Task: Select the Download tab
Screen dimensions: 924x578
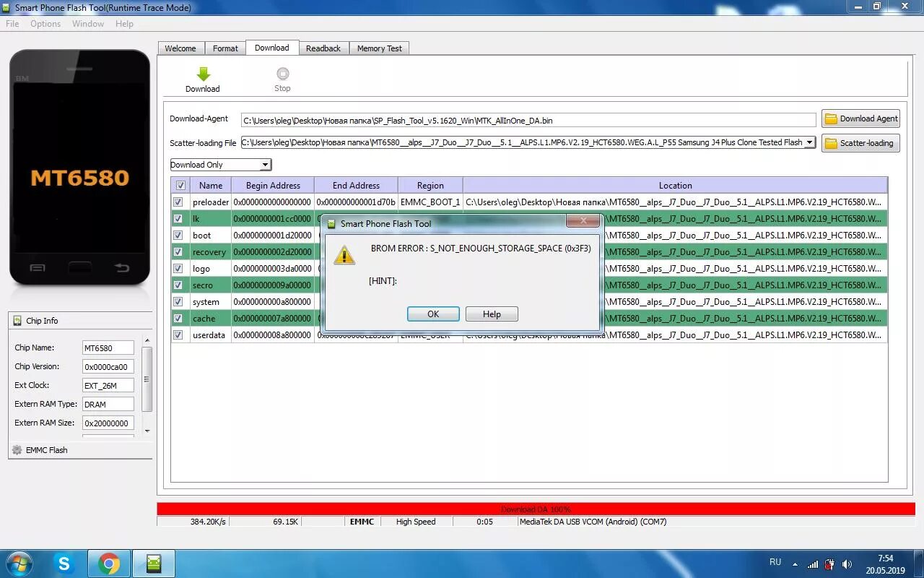Action: 272,48
